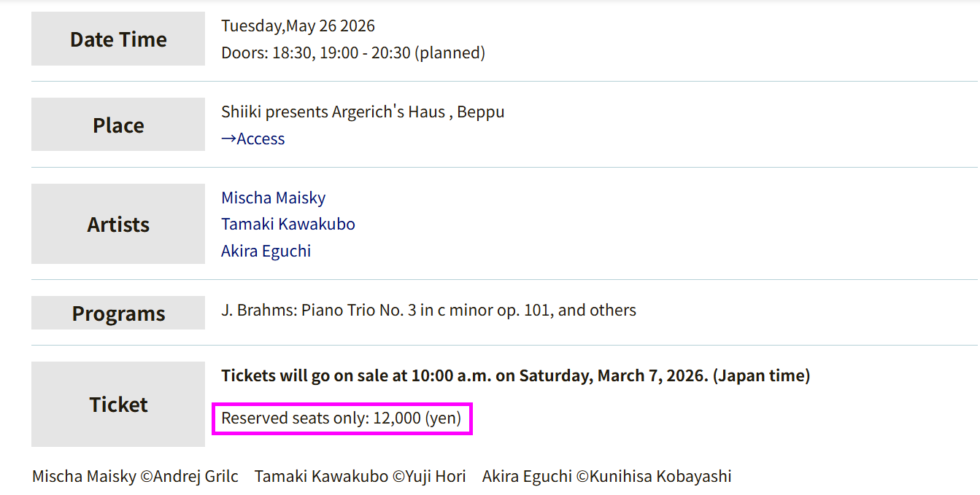The width and height of the screenshot is (980, 495).
Task: Click the J. Brahms Piano Trio program text
Action: click(x=428, y=311)
